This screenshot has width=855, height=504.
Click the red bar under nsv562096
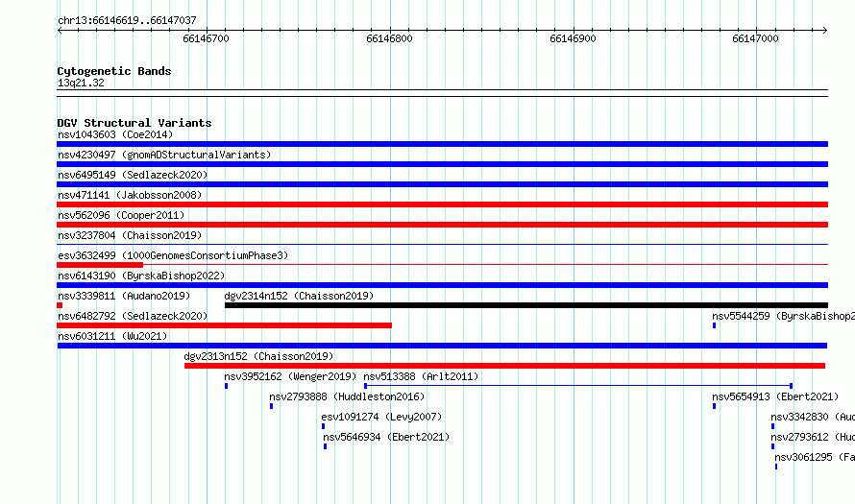(x=442, y=225)
